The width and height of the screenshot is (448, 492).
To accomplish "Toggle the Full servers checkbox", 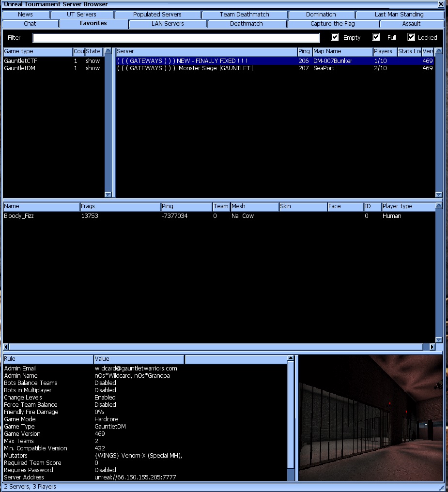I will point(376,37).
